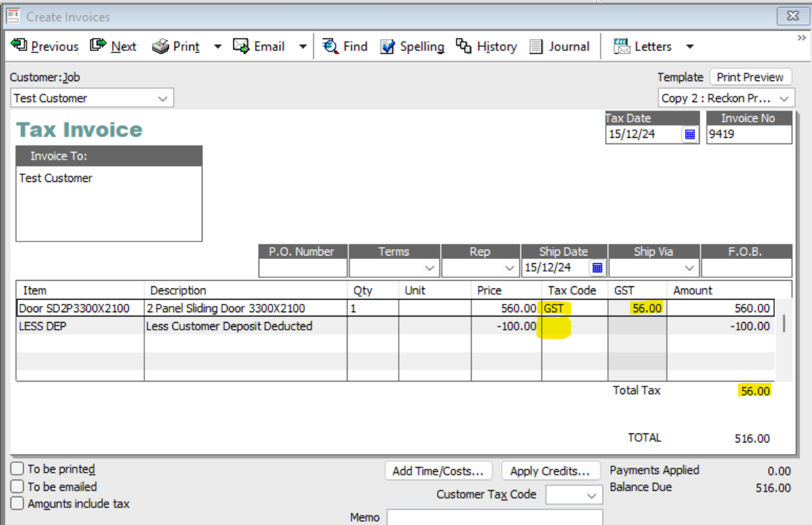Screen dimensions: 812x525
Task: Click Apply Credits button
Action: pos(550,470)
